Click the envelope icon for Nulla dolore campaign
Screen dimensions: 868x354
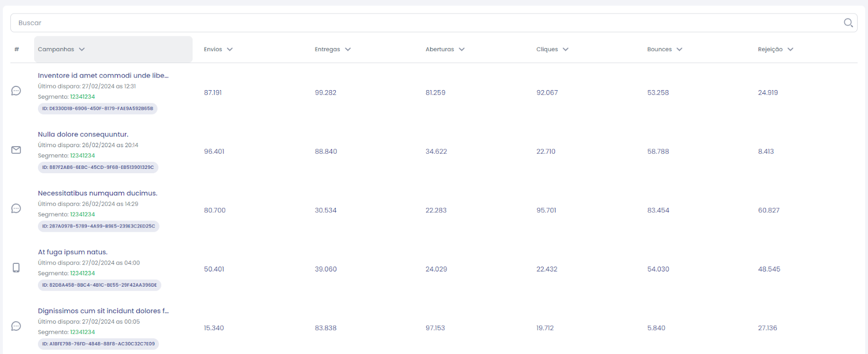tap(16, 150)
